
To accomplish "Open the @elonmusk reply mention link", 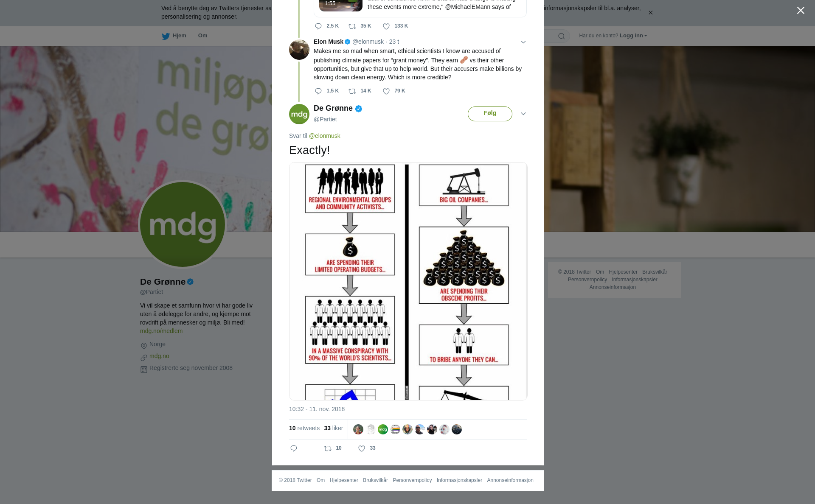I will (x=324, y=136).
